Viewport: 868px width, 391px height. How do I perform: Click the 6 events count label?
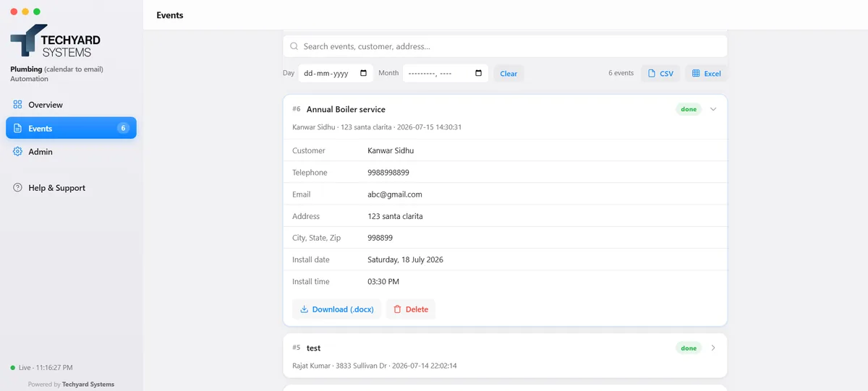[621, 73]
